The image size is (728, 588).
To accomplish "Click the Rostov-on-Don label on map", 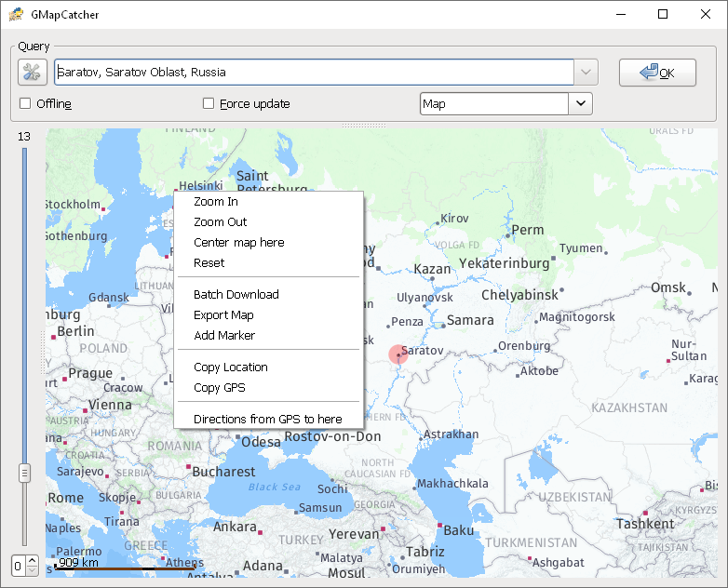I will 332,436.
